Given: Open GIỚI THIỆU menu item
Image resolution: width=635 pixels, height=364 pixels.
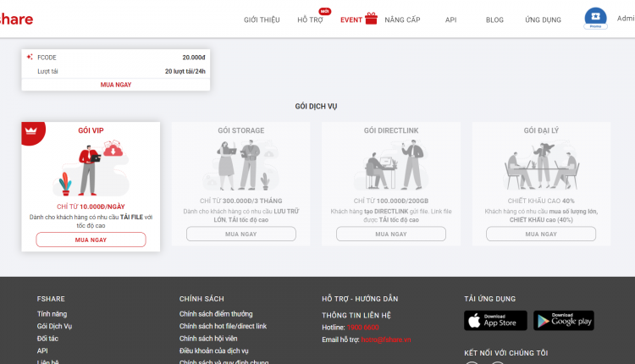Looking at the screenshot, I should point(262,19).
